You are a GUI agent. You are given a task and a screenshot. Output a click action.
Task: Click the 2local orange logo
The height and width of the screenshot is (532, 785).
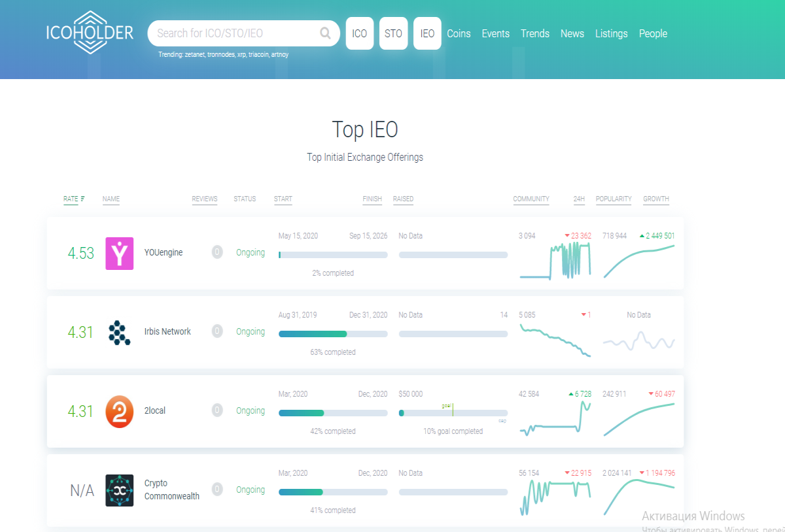coord(120,412)
